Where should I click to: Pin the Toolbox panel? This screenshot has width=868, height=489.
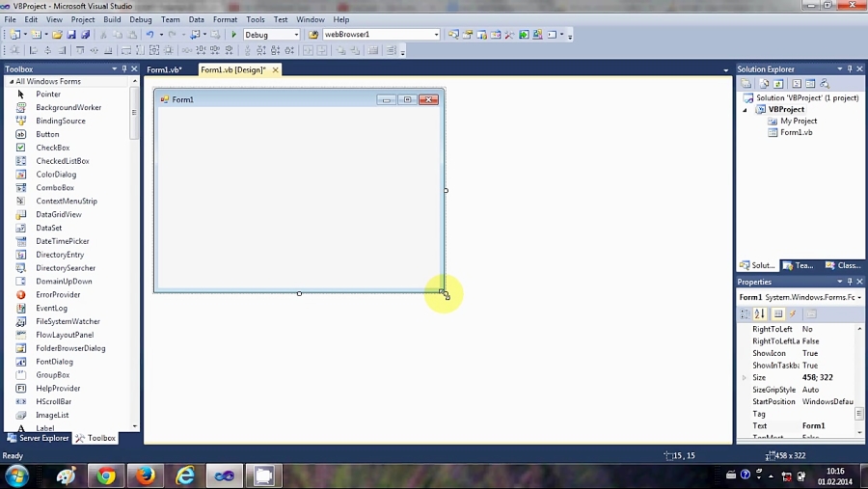pyautogui.click(x=124, y=68)
